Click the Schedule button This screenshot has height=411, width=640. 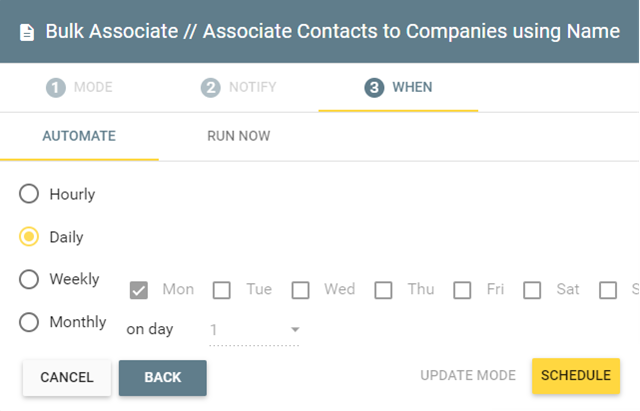(576, 375)
